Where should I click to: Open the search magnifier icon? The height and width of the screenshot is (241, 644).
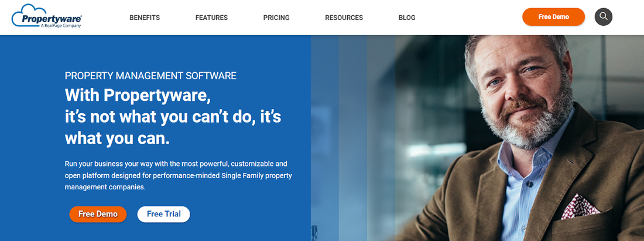click(604, 16)
